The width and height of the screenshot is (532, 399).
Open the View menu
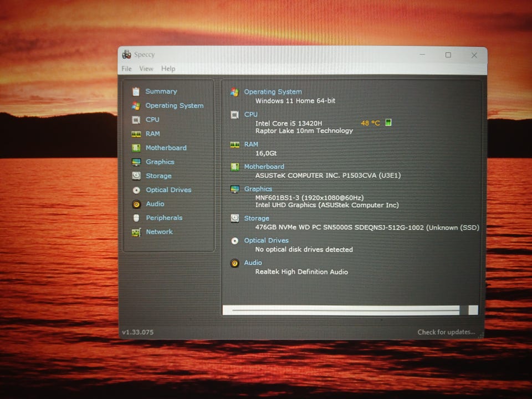(x=146, y=69)
